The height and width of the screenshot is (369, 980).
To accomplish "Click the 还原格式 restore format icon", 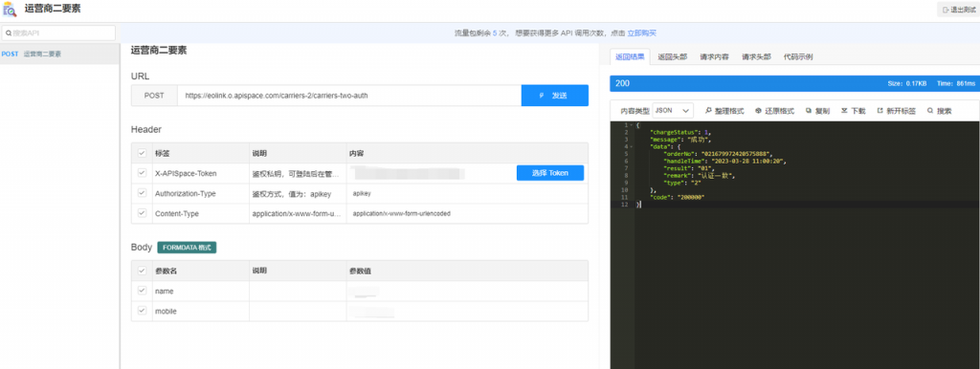I will click(x=758, y=111).
